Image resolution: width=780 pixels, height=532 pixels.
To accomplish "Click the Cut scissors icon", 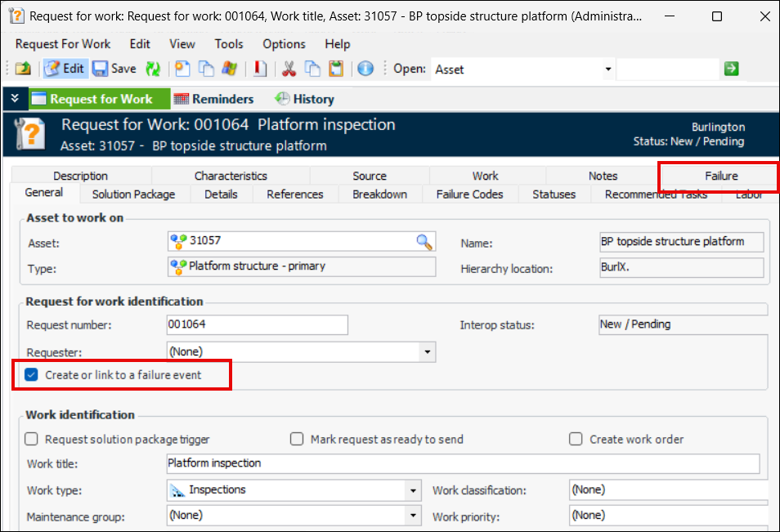I will [x=289, y=69].
